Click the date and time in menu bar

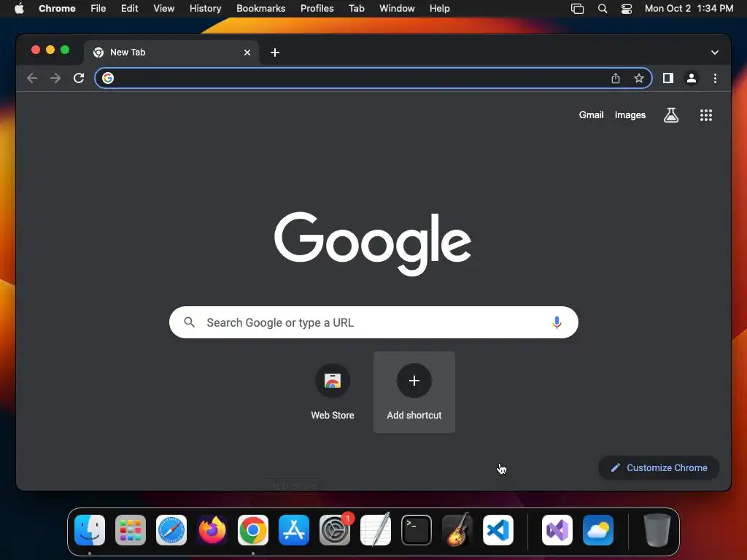(x=689, y=8)
